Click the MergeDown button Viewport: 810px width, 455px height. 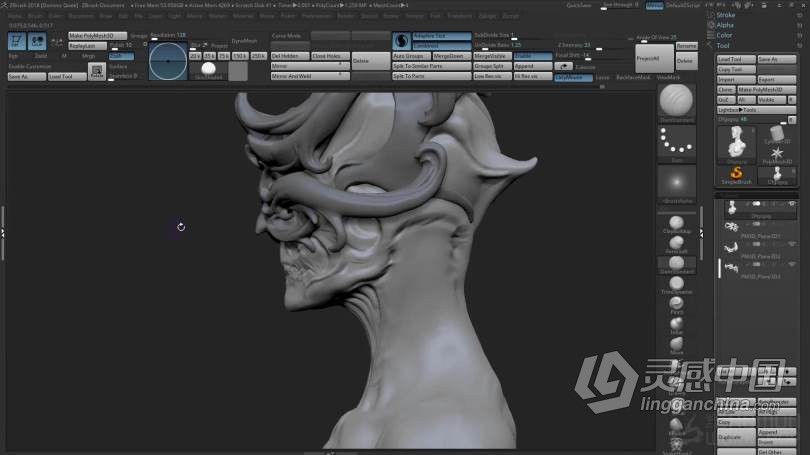pos(451,56)
